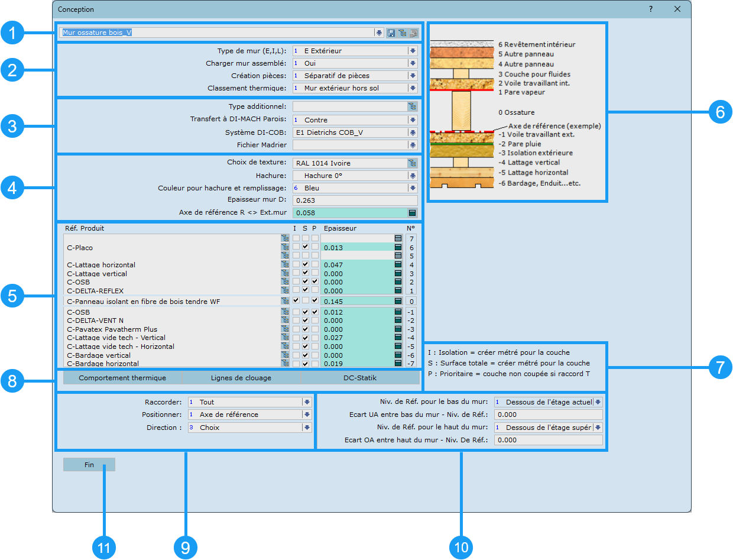Click the save icon beside the wall name
The width and height of the screenshot is (733, 560).
pos(391,33)
